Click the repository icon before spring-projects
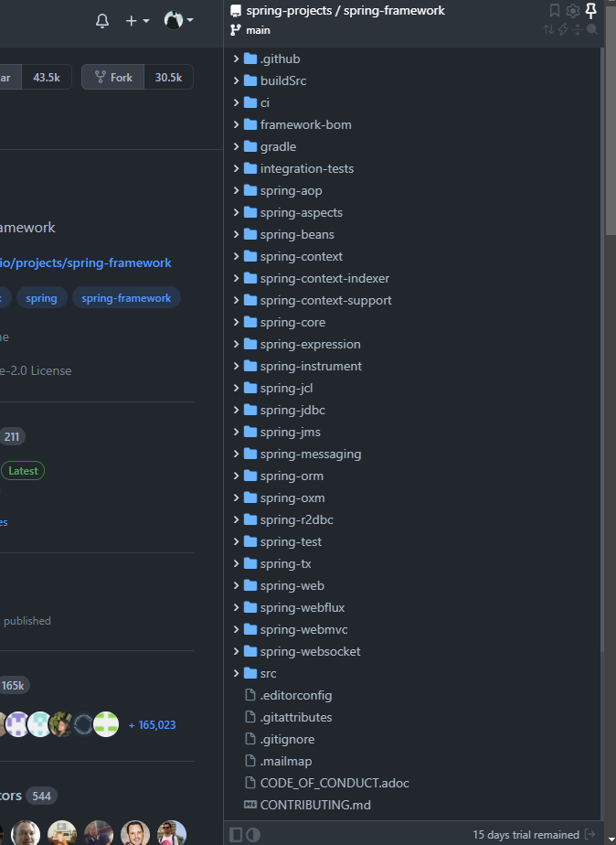The height and width of the screenshot is (845, 616). tap(235, 11)
